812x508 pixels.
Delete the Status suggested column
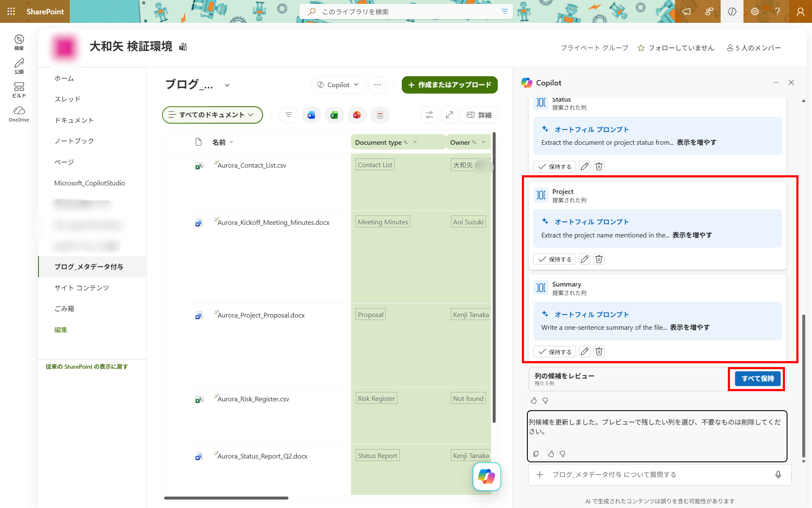coord(599,166)
